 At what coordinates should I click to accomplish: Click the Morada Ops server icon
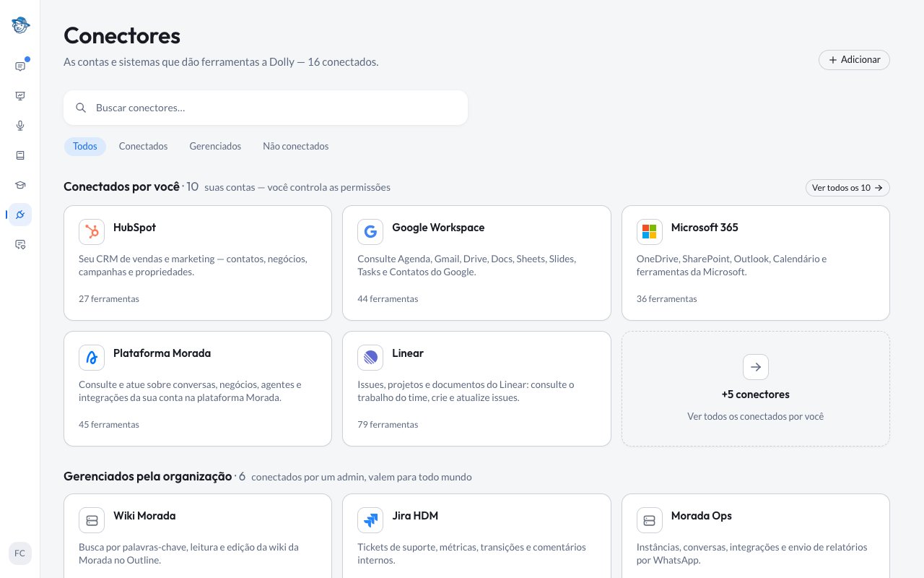(x=650, y=520)
